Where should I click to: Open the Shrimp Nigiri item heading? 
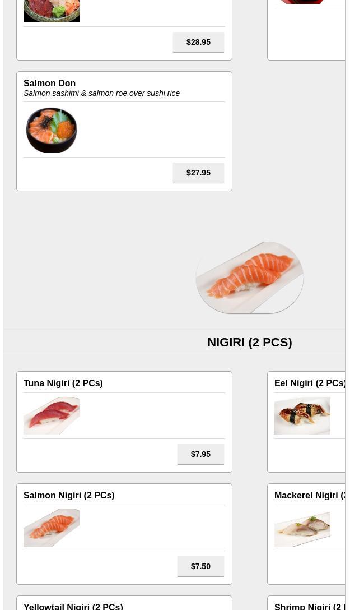pos(310,606)
